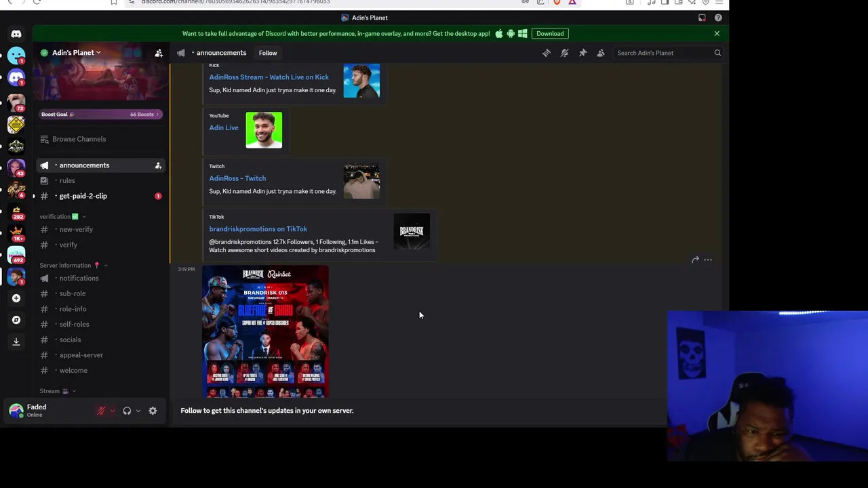Open Pinned Messages icon
The width and height of the screenshot is (868, 488).
[x=583, y=53]
